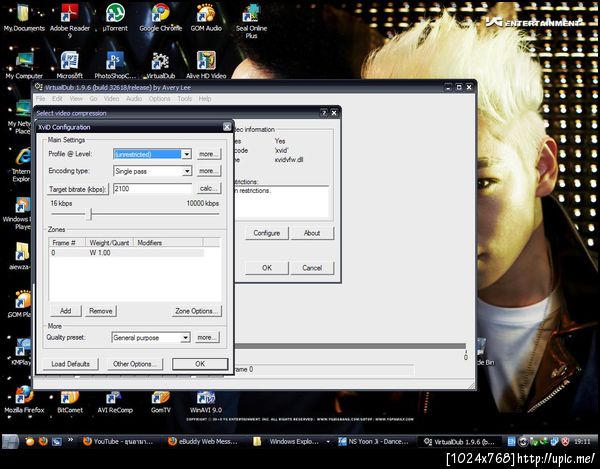Screen dimensions: 600x469
Task: Launch Google Chrome desktop shortcut
Action: pyautogui.click(x=161, y=17)
